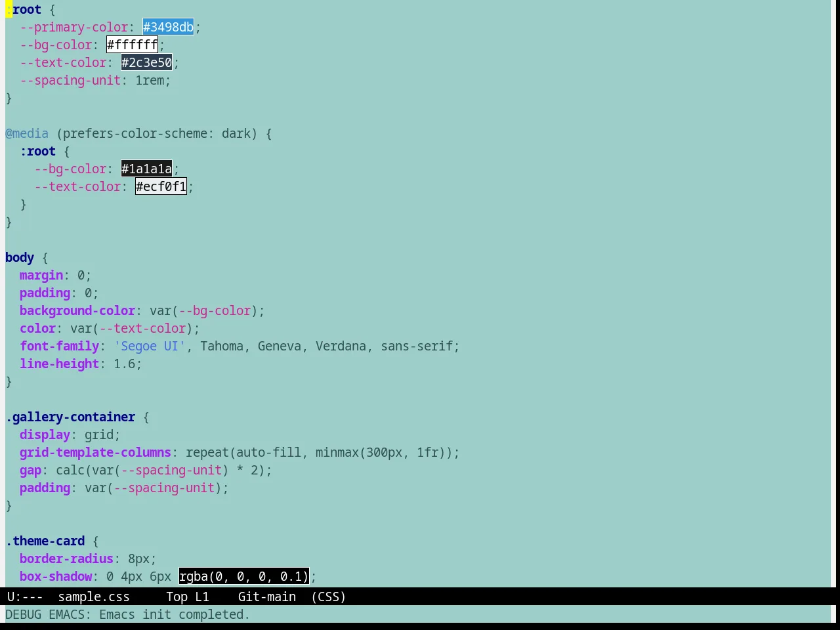840x630 pixels.
Task: Click the Git-main indicator in mode line
Action: point(266,597)
